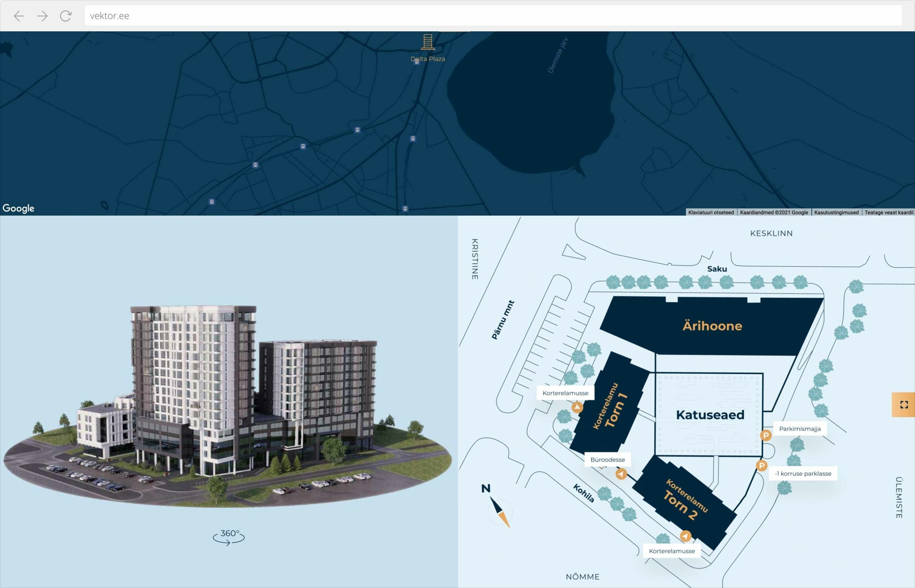Click Teatage veast kaardil link

tap(888, 212)
